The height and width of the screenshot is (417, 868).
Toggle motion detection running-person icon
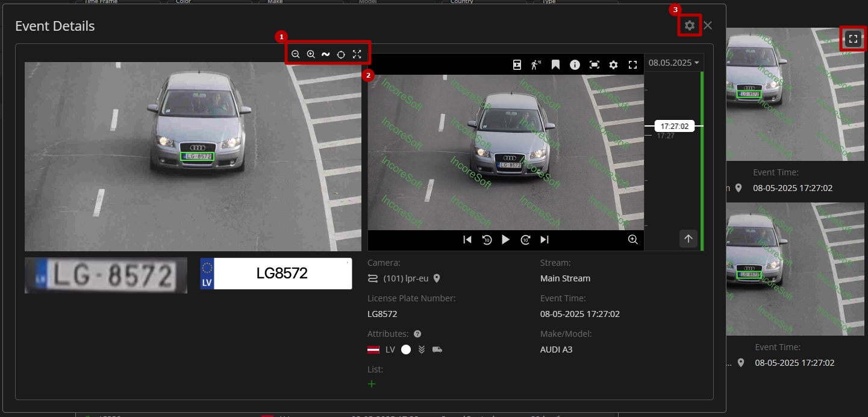[536, 64]
